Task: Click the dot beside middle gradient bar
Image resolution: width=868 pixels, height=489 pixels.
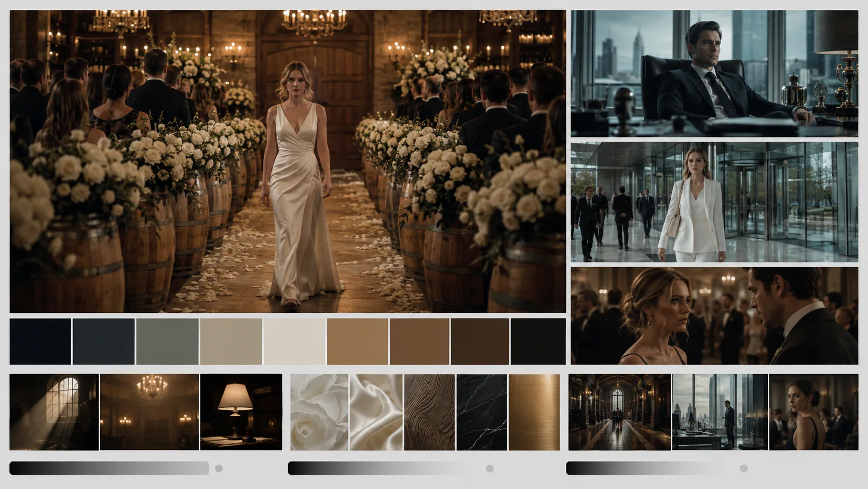Action: [x=490, y=468]
